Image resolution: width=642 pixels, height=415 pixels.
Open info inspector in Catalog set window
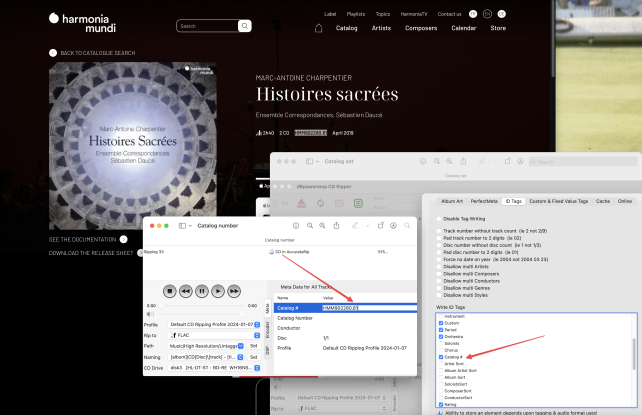point(423,161)
